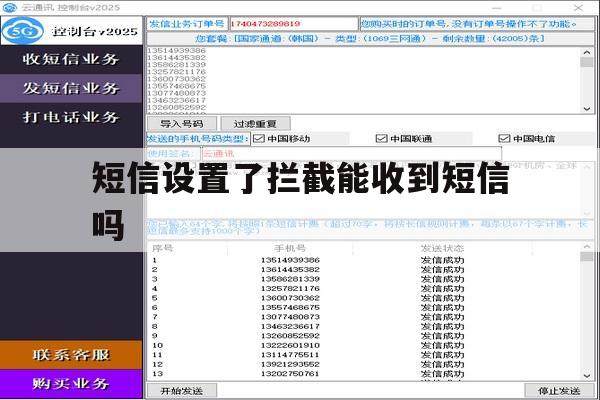Click 购买业务 button
The image size is (600, 400).
pyautogui.click(x=71, y=384)
